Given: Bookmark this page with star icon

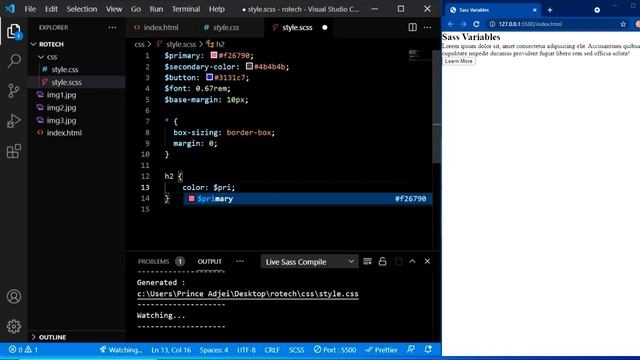Looking at the screenshot, I should click(623, 24).
